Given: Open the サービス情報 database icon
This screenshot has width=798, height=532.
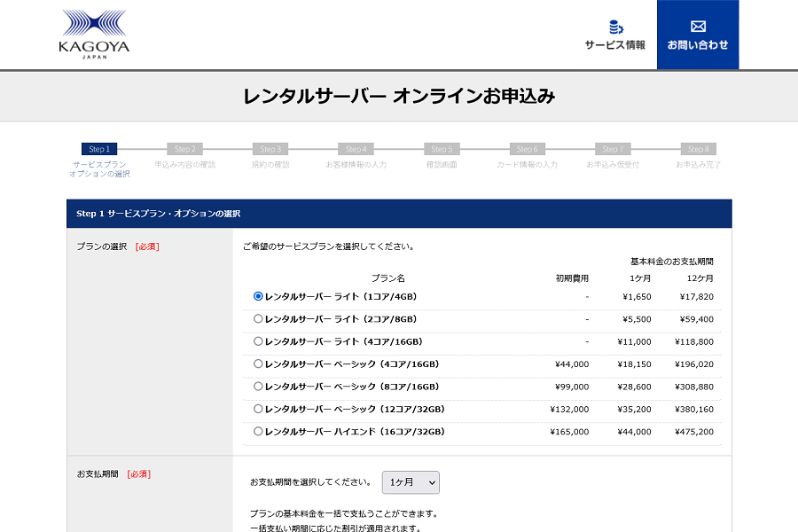Looking at the screenshot, I should 614,27.
